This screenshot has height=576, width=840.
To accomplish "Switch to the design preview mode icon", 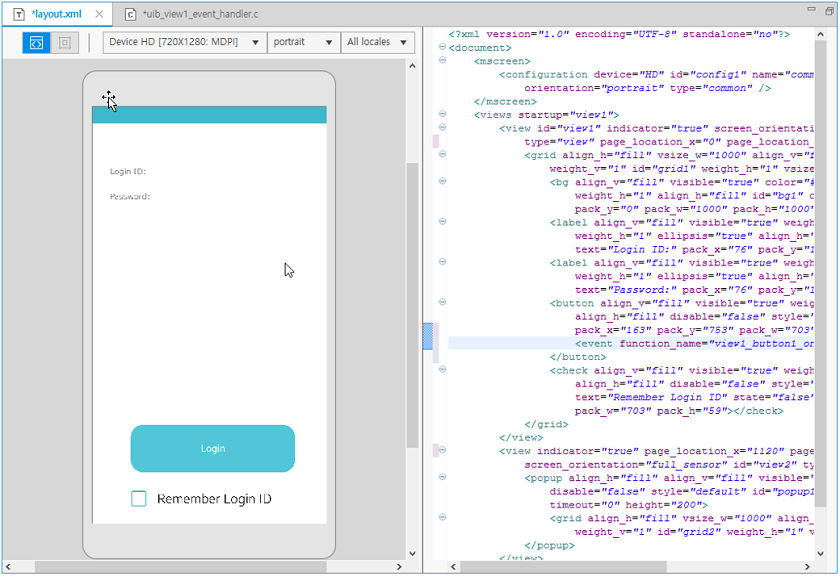I will [65, 43].
